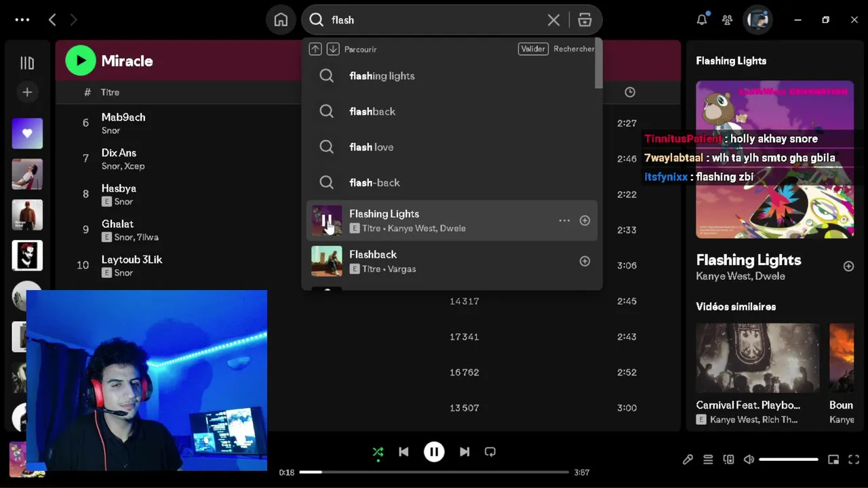Pause playback in bottom player
The image size is (868, 488).
point(434,451)
